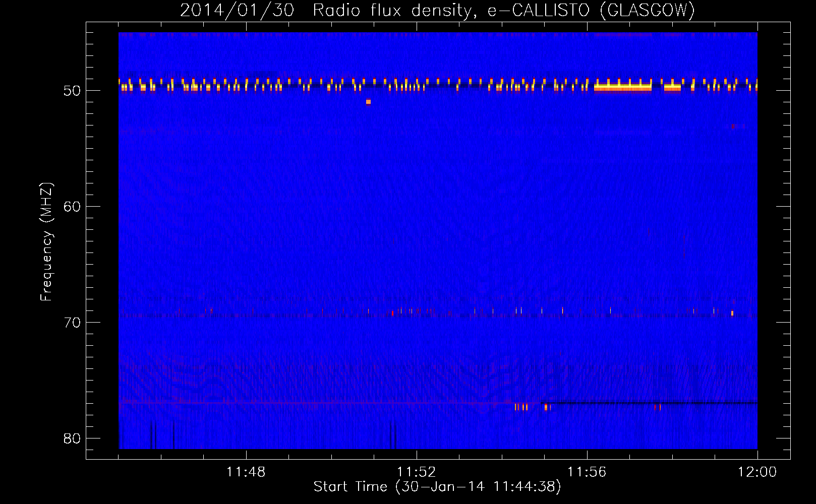Click the 70 frequency tick label
This screenshot has width=816, height=504.
[72, 323]
